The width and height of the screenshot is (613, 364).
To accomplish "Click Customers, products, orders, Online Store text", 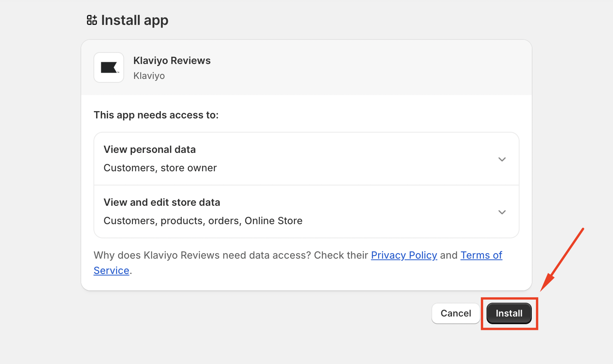I will click(x=203, y=221).
